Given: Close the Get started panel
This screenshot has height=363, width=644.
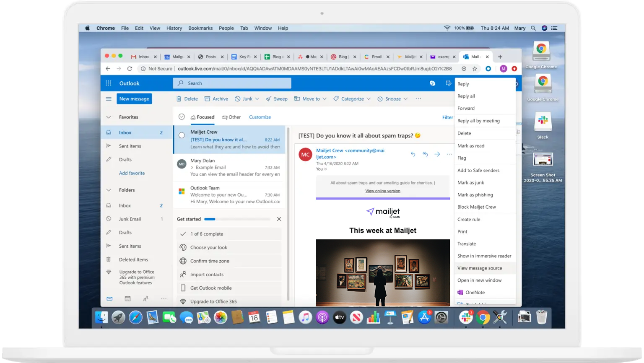Looking at the screenshot, I should pos(279,219).
